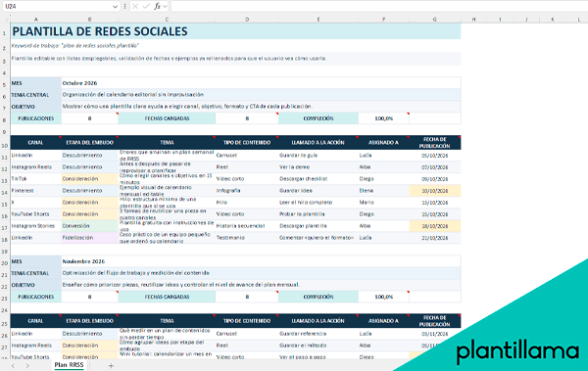The width and height of the screenshot is (588, 371).
Task: Select the Infografía content type cell
Action: point(247,191)
